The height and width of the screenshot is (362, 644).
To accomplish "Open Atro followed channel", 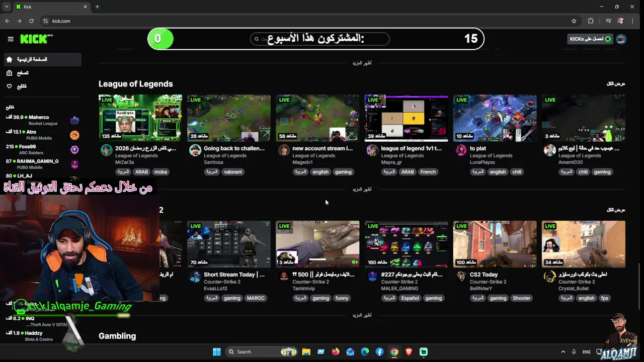I will coord(42,135).
